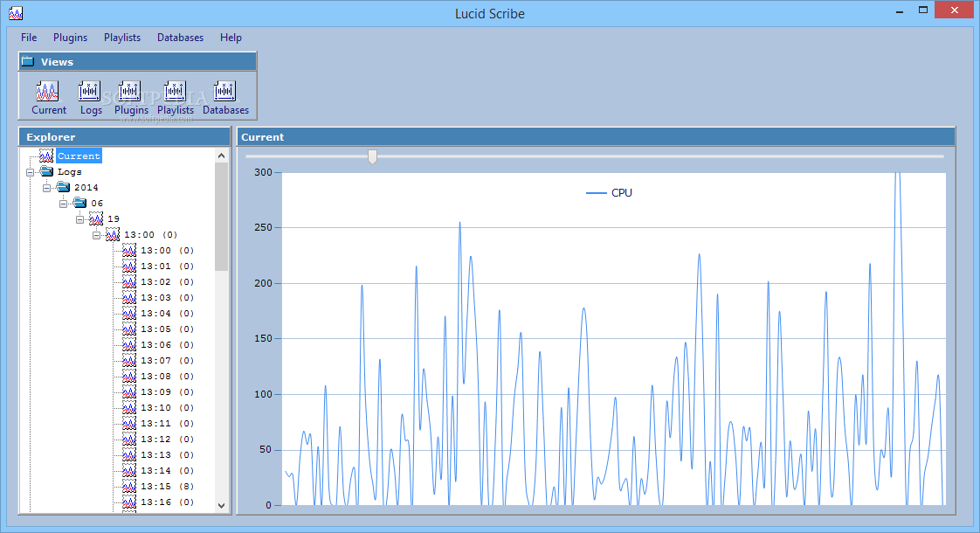Screen dimensions: 980x533
Task: Click the CPU legend line in chart
Action: point(597,193)
